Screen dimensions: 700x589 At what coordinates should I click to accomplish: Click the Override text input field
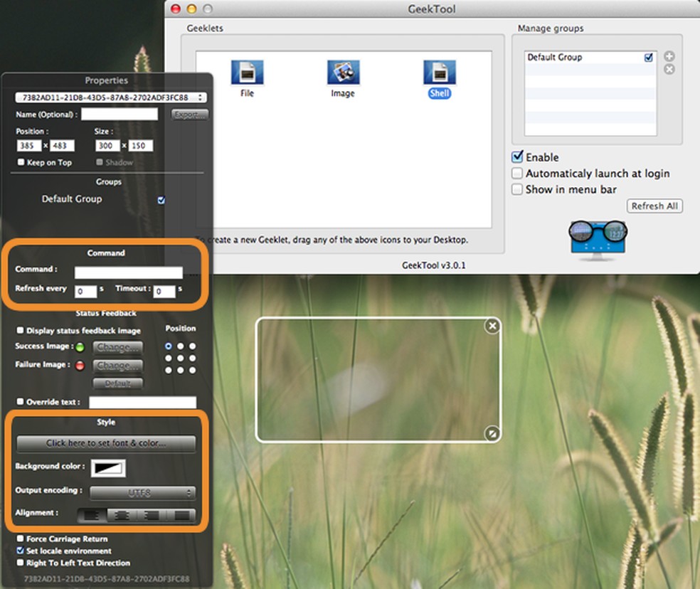click(142, 403)
